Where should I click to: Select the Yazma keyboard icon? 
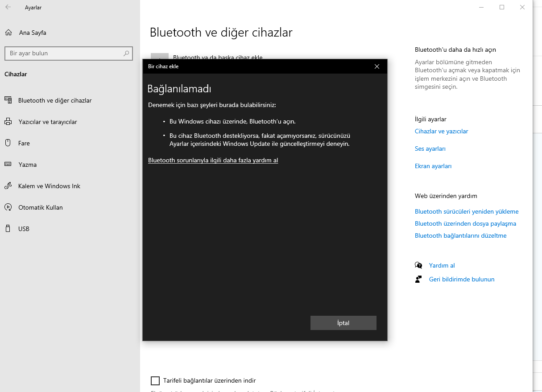point(8,165)
